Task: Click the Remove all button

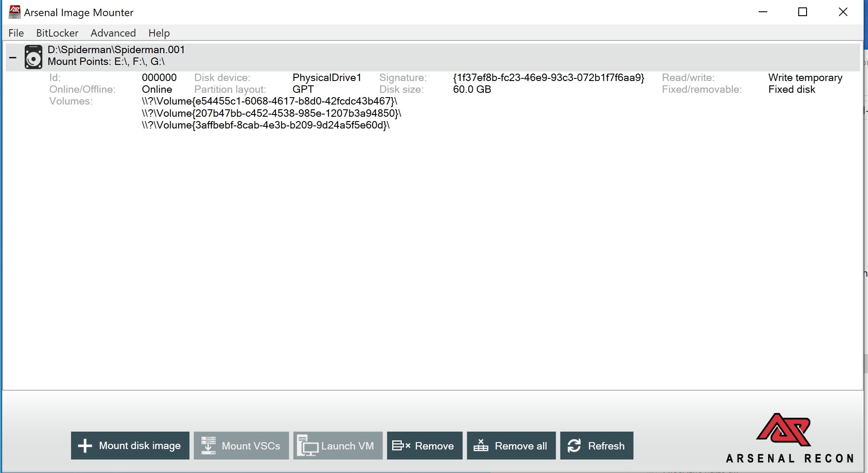Action: coord(512,446)
